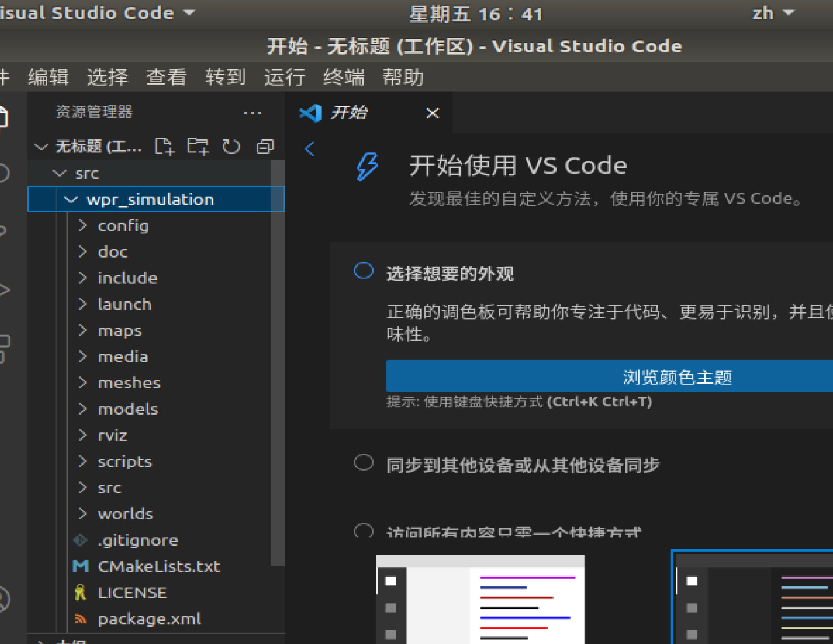Expand the config folder

pyautogui.click(x=83, y=226)
